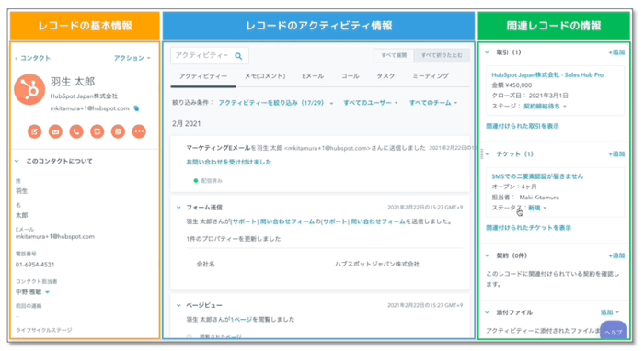Open the ステージ 契約締結待ち dropdown
Image resolution: width=644 pixels, height=351 pixels.
(545, 107)
